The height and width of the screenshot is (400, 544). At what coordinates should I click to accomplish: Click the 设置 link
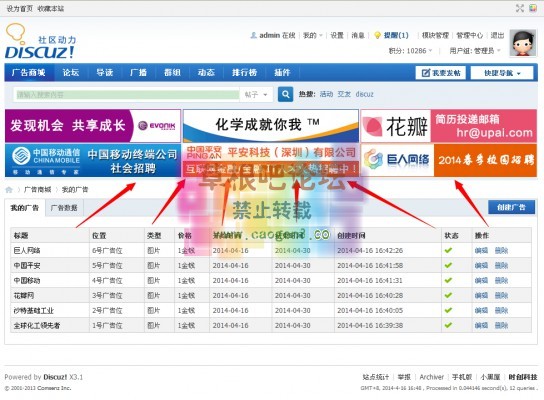point(337,35)
